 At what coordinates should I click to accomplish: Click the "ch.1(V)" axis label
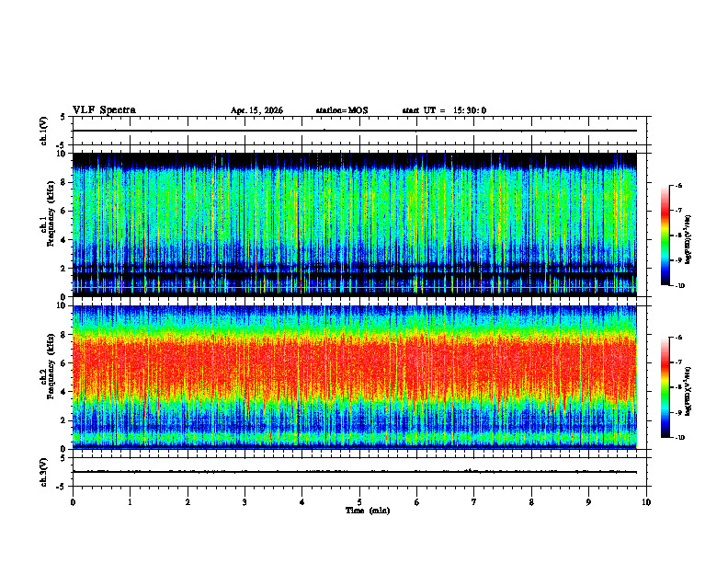tap(44, 131)
